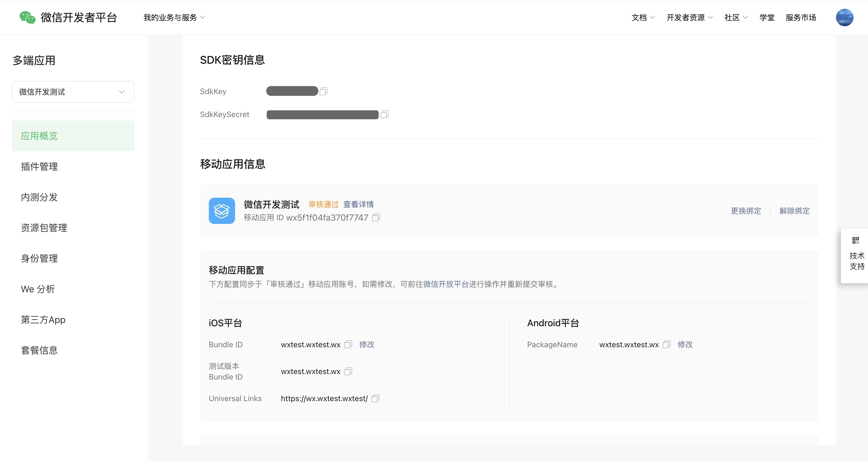Open 资源包管理 in the sidebar

click(73, 228)
